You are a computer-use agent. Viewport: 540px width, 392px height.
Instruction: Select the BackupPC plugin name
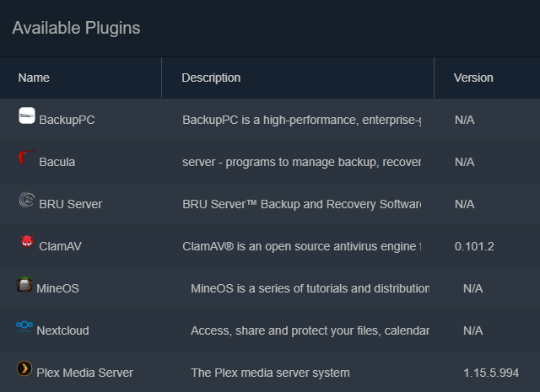tap(67, 120)
